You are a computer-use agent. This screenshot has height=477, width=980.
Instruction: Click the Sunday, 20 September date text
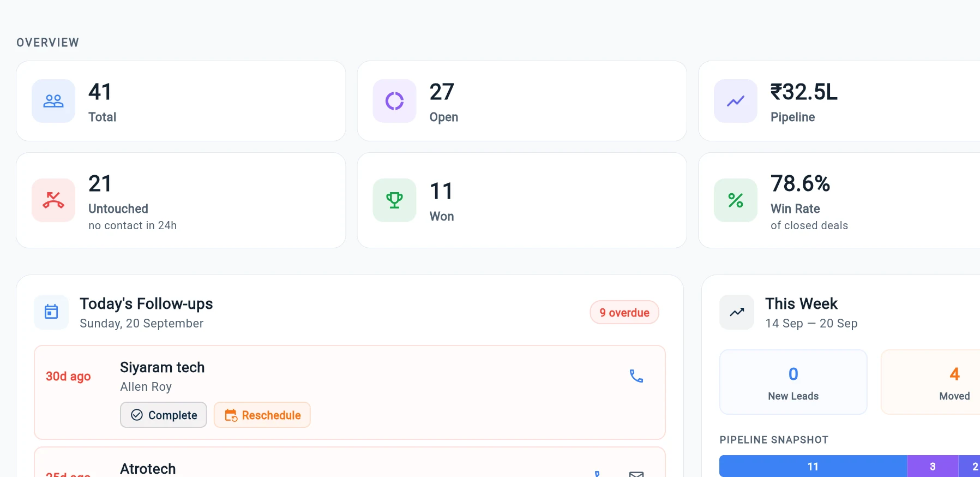coord(141,323)
